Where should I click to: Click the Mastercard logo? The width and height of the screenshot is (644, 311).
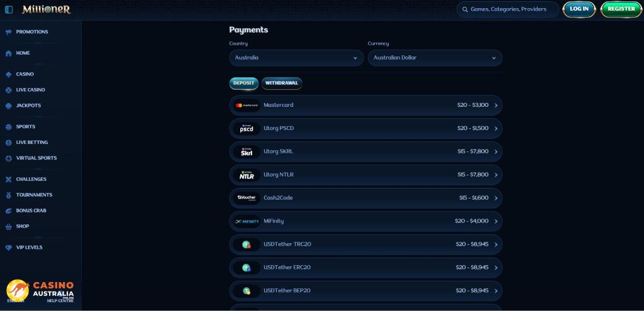pyautogui.click(x=247, y=106)
